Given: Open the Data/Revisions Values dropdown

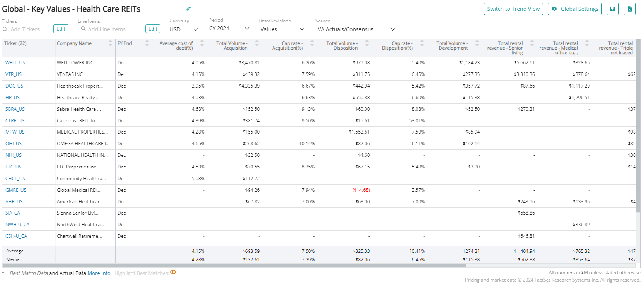Looking at the screenshot, I should point(282,29).
